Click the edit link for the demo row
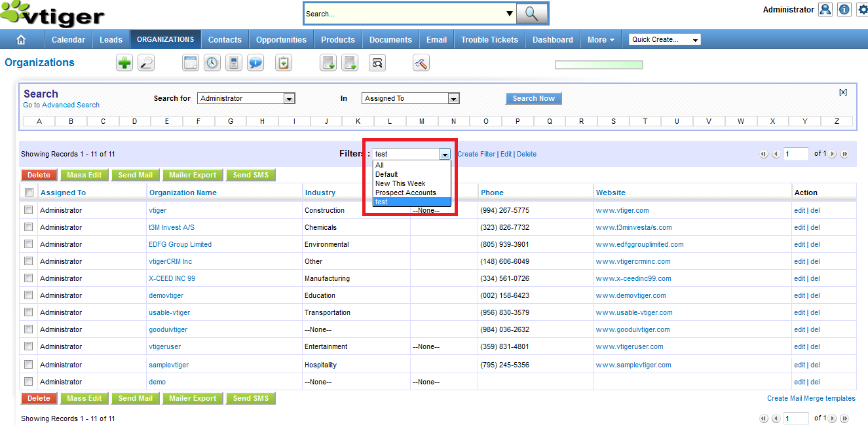868x442 pixels. (799, 382)
